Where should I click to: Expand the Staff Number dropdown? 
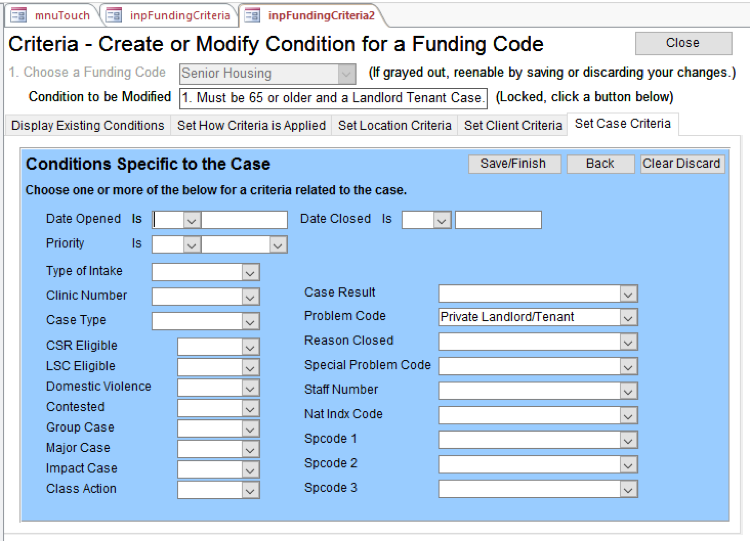[x=627, y=391]
